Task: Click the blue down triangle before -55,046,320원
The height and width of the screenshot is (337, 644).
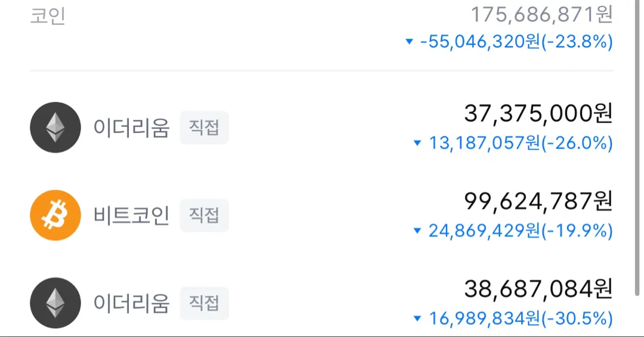Action: [x=409, y=42]
